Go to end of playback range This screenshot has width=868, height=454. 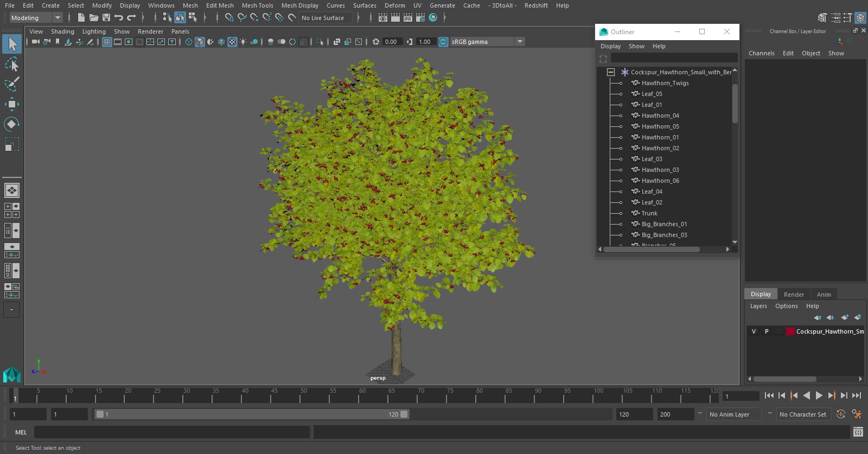(857, 396)
